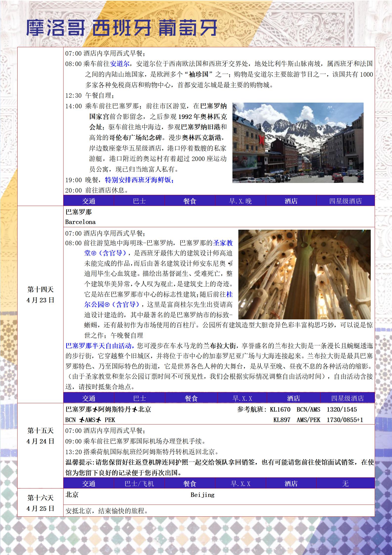Image resolution: width=392 pixels, height=555 pixels.
Task: Open the blue 安道尔 link
Action: (120, 64)
